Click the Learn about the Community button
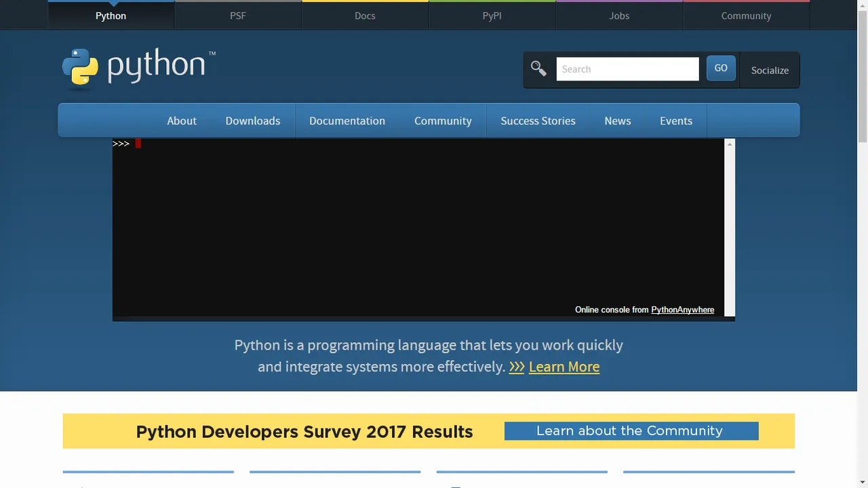Screen dimensions: 868x488 point(631,431)
